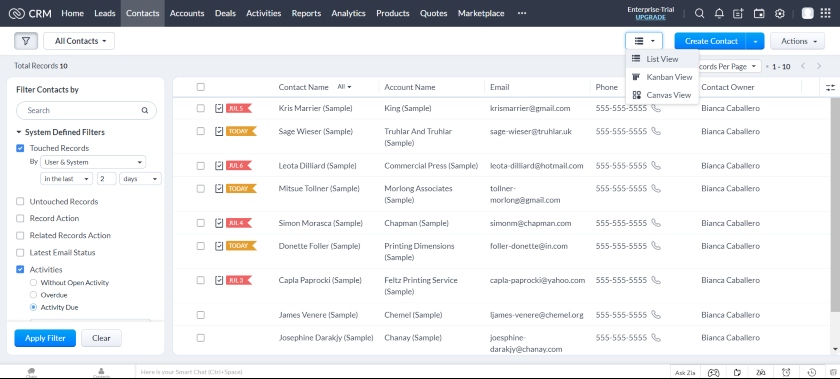
Task: Open the gamescope controller icon in bottom bar
Action: [x=713, y=373]
